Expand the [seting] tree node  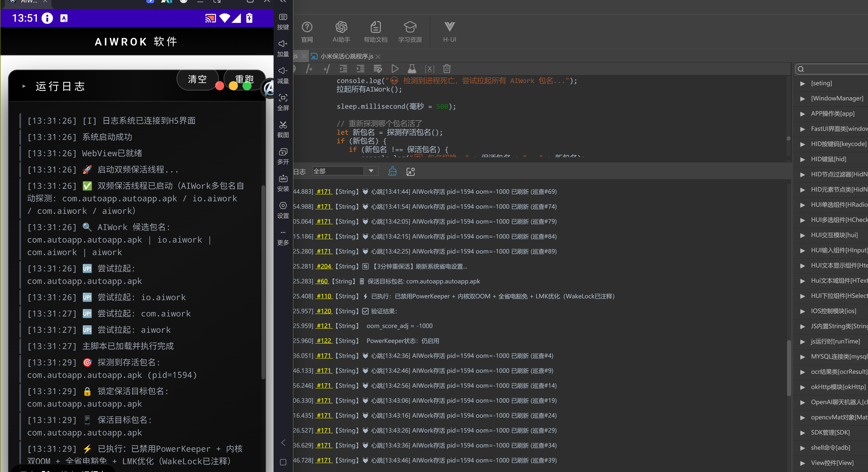802,84
